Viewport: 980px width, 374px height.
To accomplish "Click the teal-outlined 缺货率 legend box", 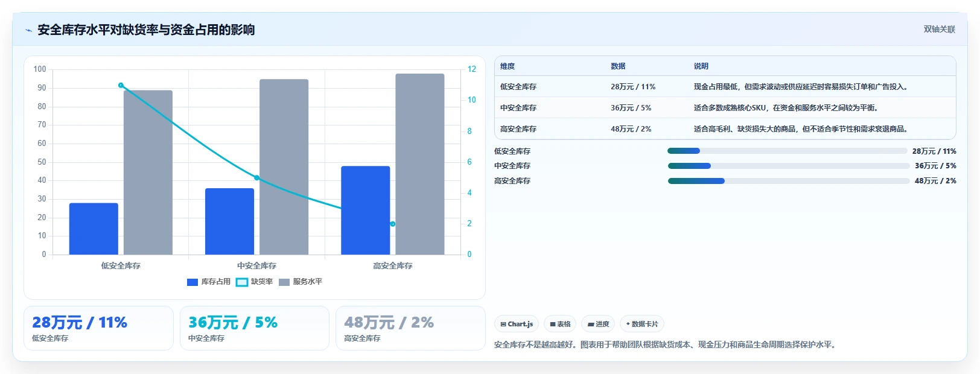I will click(241, 282).
